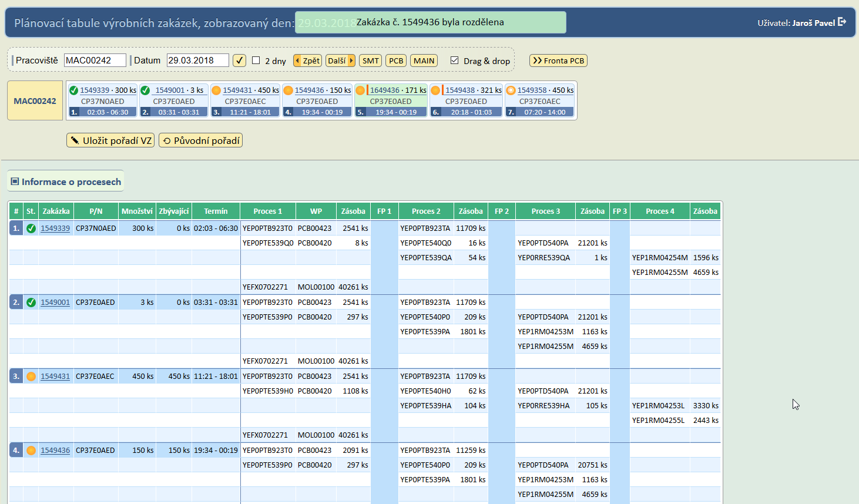This screenshot has width=859, height=504.
Task: Save order with Uložit pořadí VZ
Action: pos(110,140)
